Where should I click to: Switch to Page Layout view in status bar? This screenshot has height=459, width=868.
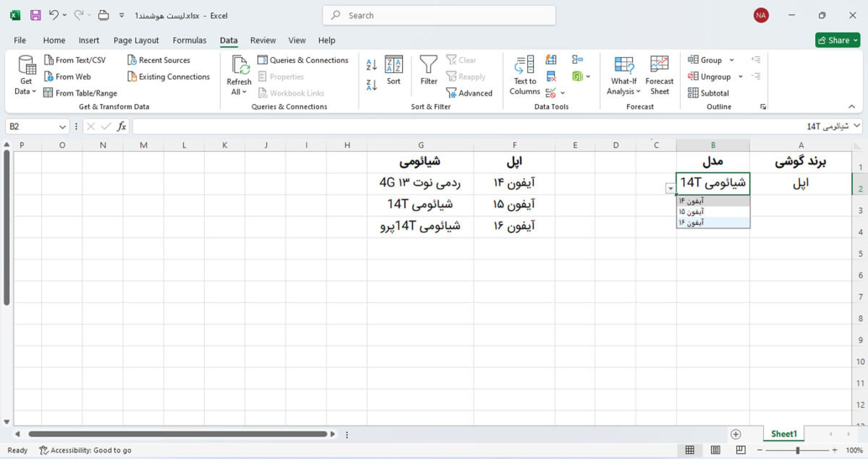click(715, 450)
